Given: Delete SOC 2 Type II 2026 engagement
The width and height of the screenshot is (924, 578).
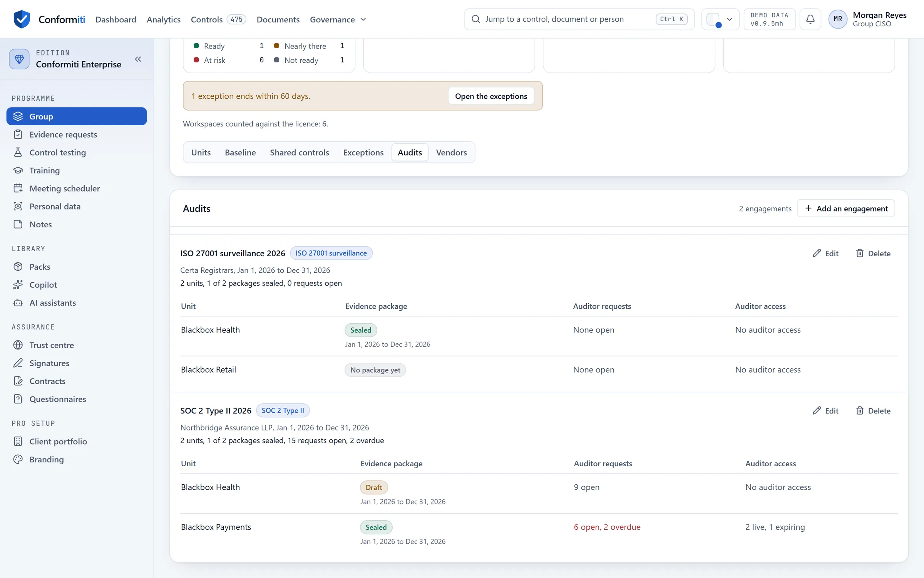Looking at the screenshot, I should coord(873,411).
